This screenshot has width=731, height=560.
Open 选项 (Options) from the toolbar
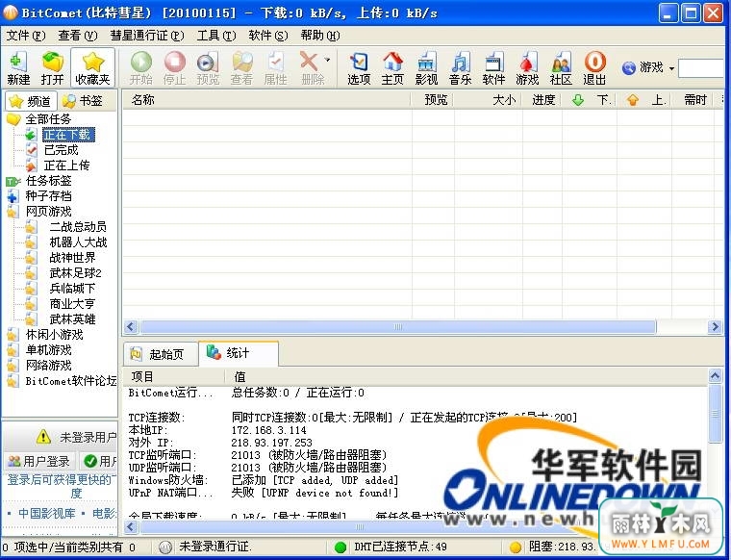click(359, 68)
